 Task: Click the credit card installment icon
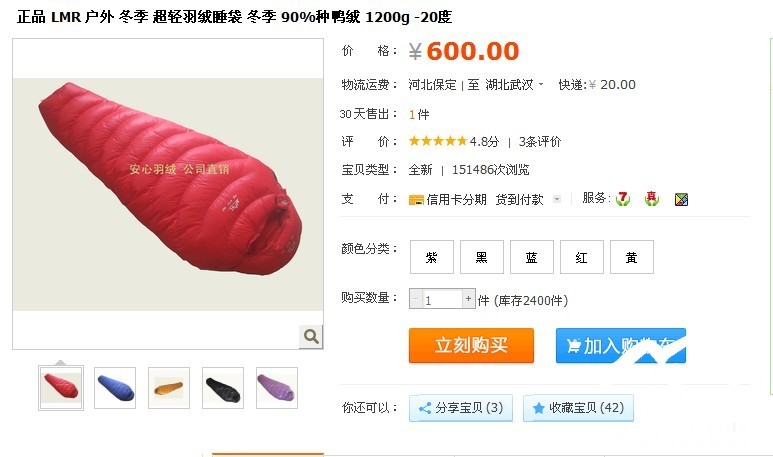point(416,200)
